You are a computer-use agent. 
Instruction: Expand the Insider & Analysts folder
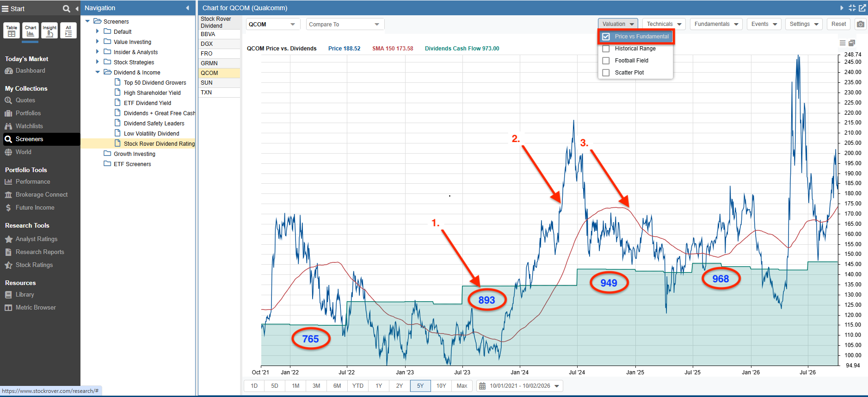(98, 52)
